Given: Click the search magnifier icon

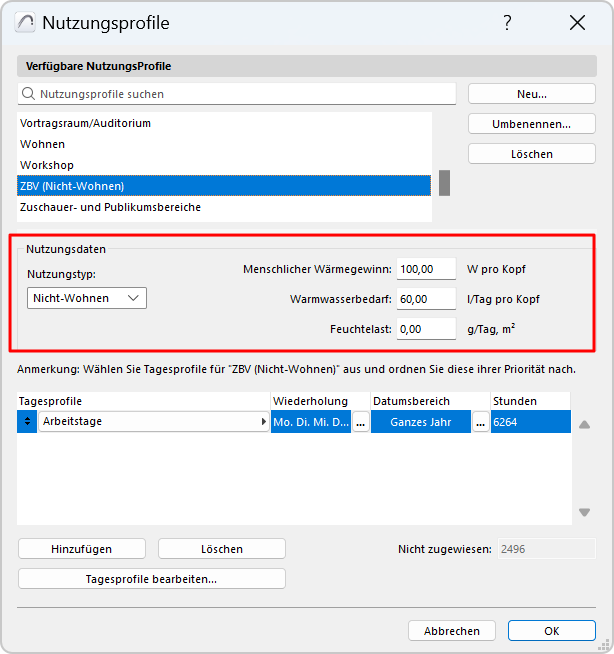Looking at the screenshot, I should (28, 94).
